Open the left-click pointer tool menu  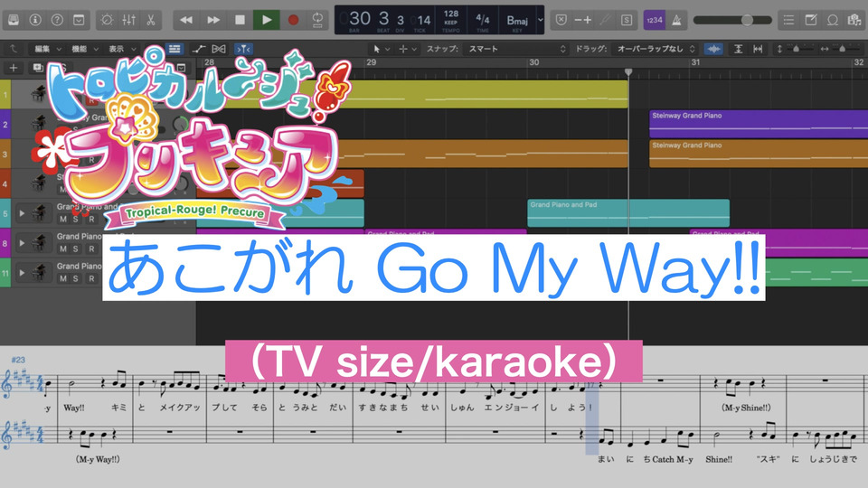(x=381, y=49)
